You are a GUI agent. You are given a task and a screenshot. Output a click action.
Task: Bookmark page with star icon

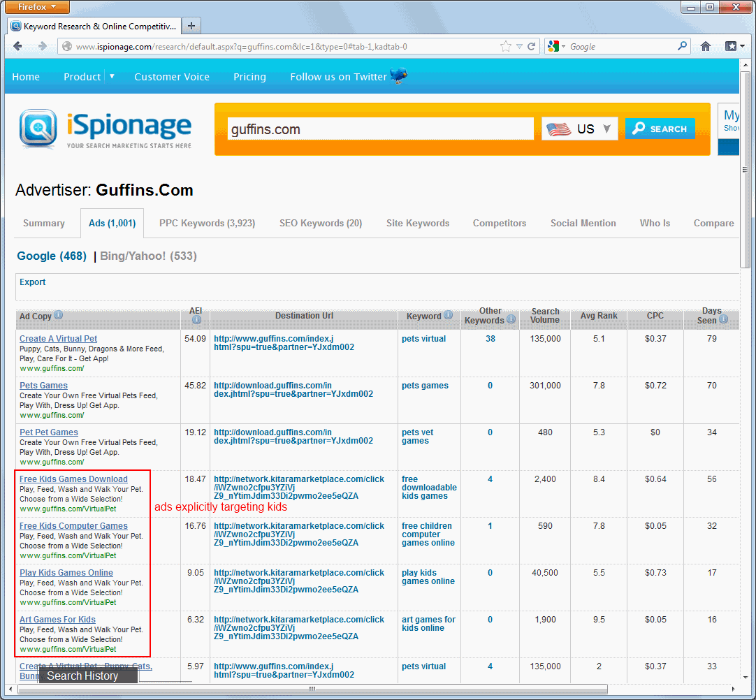[505, 46]
